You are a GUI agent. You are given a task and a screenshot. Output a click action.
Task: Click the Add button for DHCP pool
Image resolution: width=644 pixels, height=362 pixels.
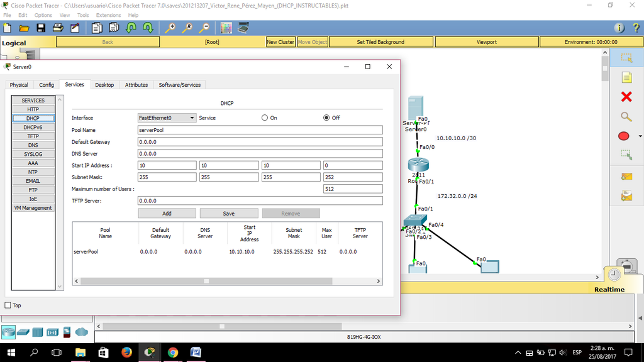coord(167,214)
